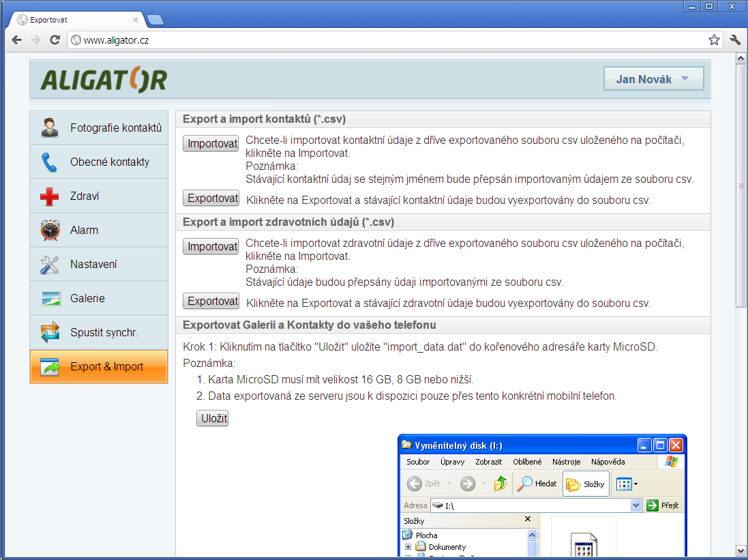The height and width of the screenshot is (560, 748).
Task: Open Galerie in the sidebar
Action: pyautogui.click(x=99, y=298)
